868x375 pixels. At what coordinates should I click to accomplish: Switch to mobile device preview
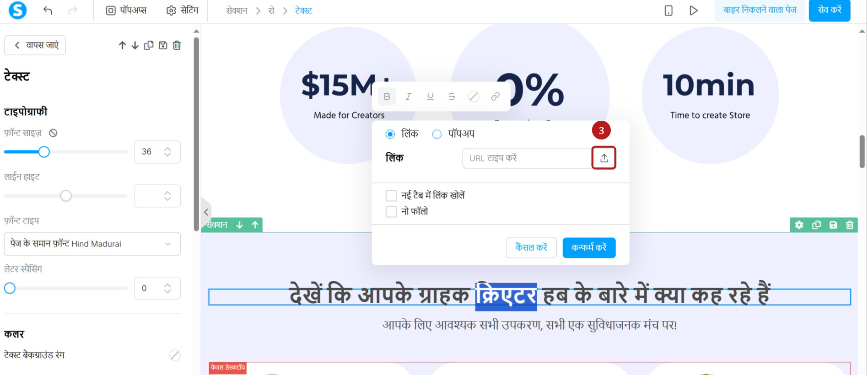[669, 11]
